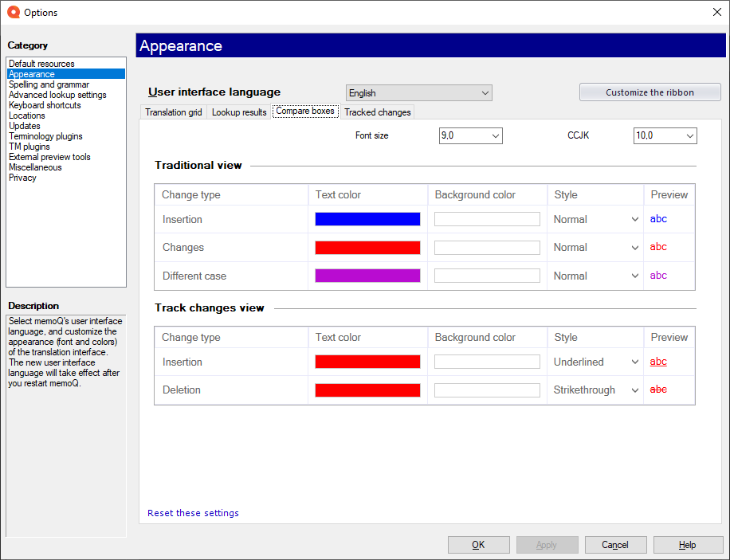Image resolution: width=730 pixels, height=560 pixels.
Task: Click the underlined abc Insertion preview
Action: (658, 361)
